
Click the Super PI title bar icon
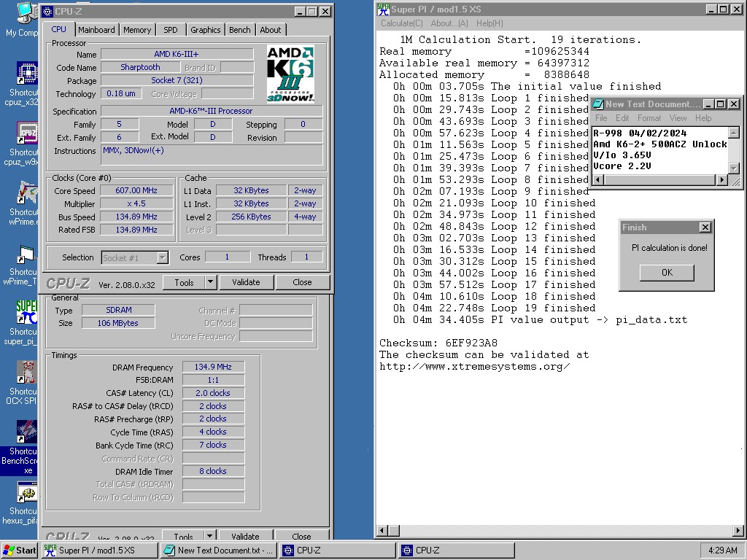click(x=383, y=9)
